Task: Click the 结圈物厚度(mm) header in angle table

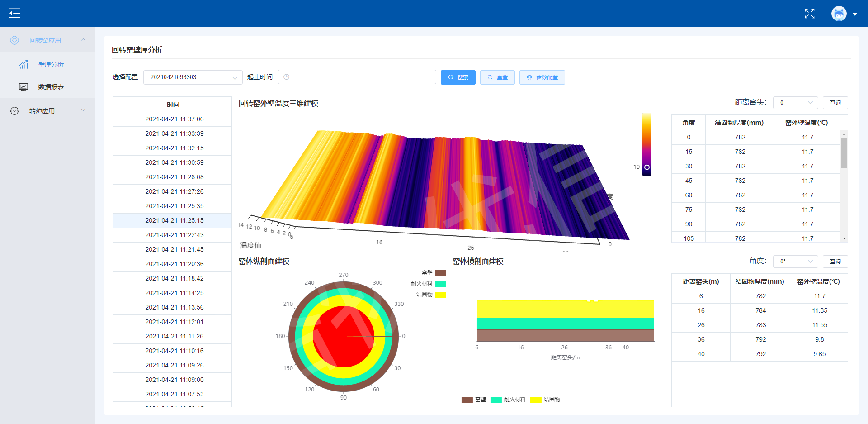Action: coord(739,123)
